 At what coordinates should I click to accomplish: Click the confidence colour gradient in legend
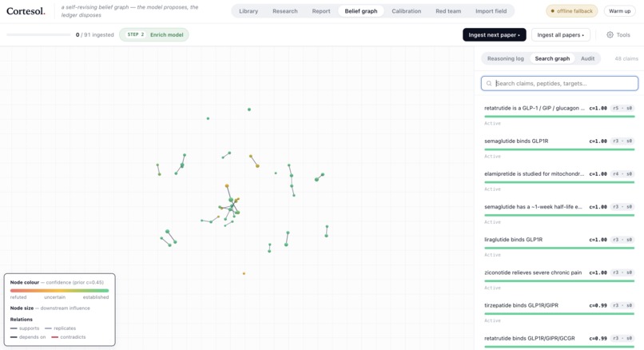[x=60, y=290]
